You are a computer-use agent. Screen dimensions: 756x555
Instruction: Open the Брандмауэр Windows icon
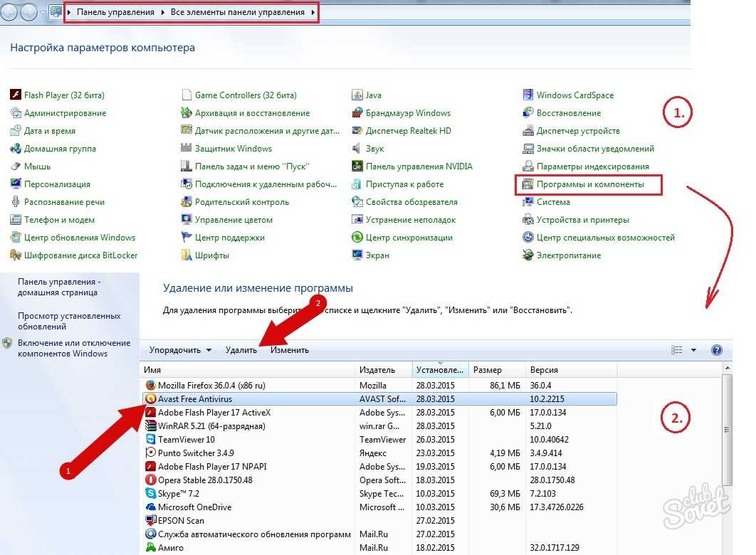click(357, 112)
